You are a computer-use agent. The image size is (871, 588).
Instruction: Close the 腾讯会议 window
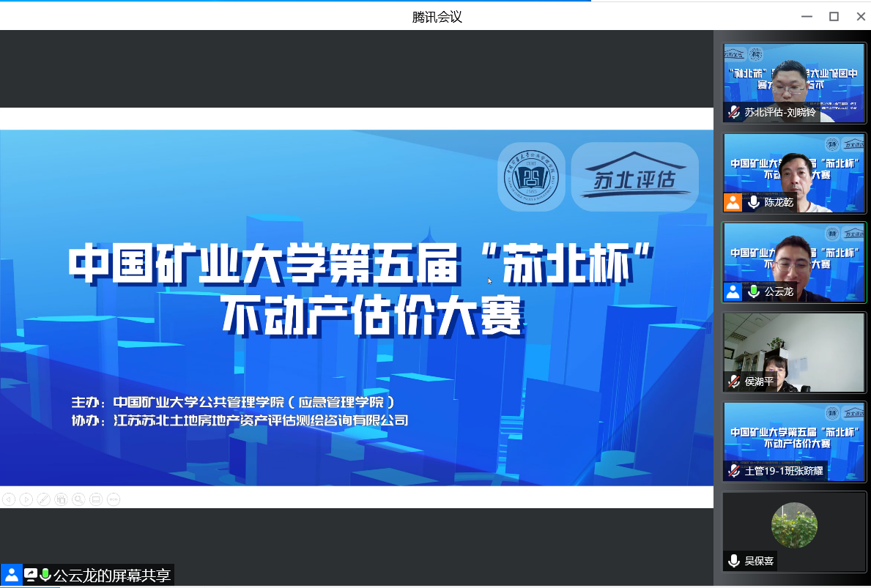pyautogui.click(x=861, y=17)
